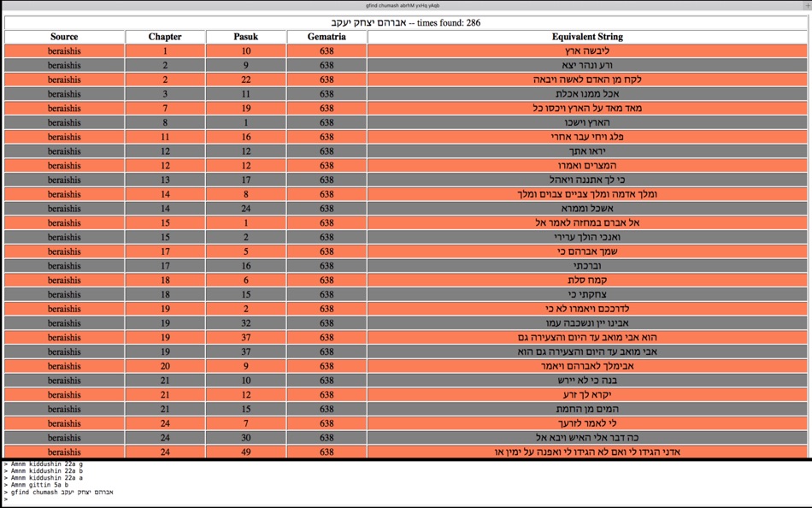This screenshot has width=812, height=508.
Task: Click Gematria 638 in chapter 3 pasuk 11 row
Action: click(327, 94)
